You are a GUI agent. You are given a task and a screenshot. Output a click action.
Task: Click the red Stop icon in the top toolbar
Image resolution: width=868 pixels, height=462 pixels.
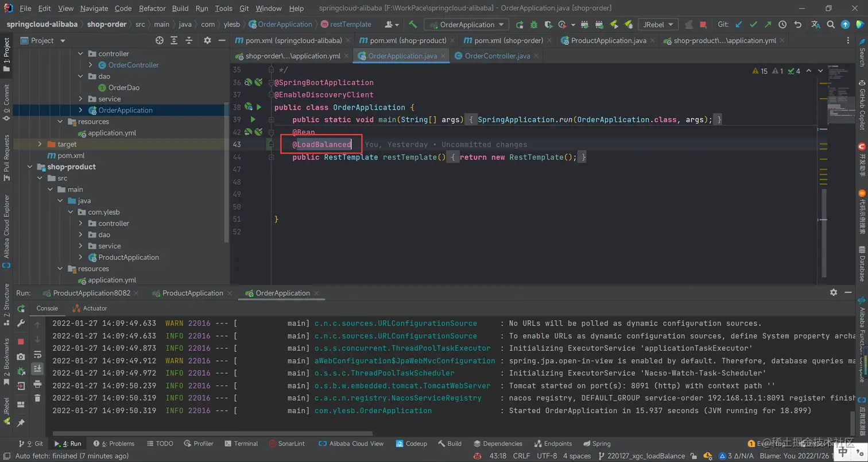coord(703,25)
